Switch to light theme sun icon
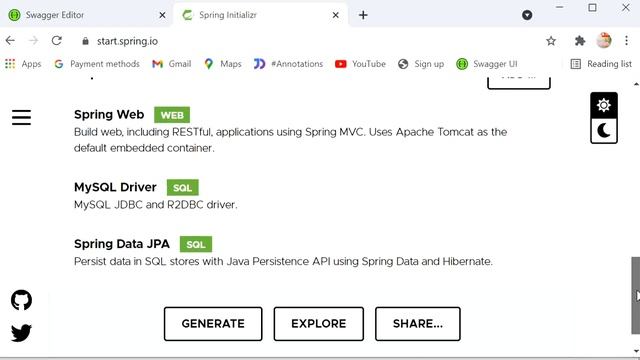This screenshot has width=640, height=360. 604,105
